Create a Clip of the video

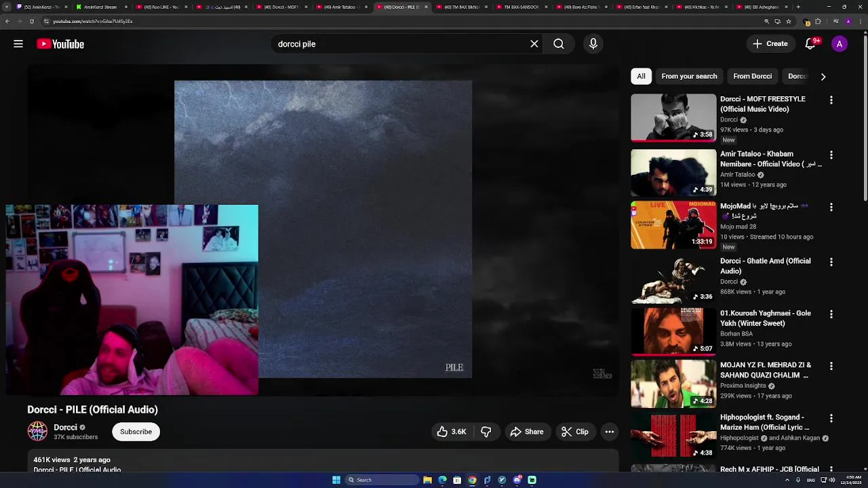[575, 432]
